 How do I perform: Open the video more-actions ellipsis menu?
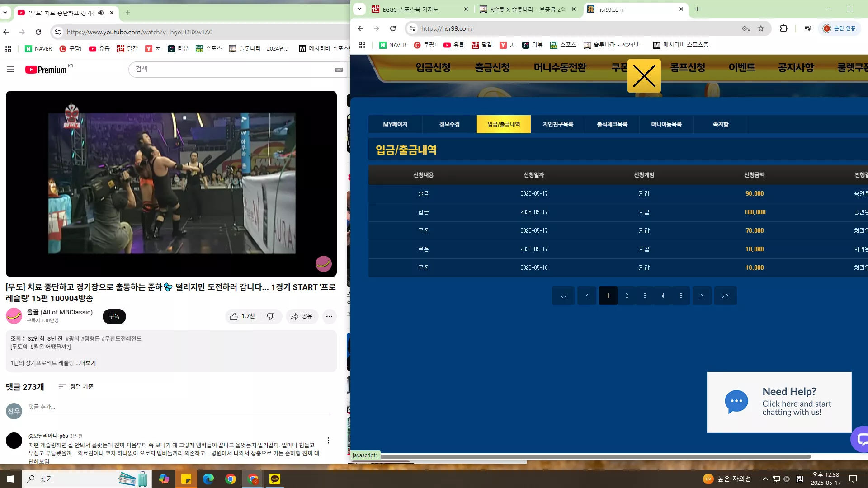[329, 316]
